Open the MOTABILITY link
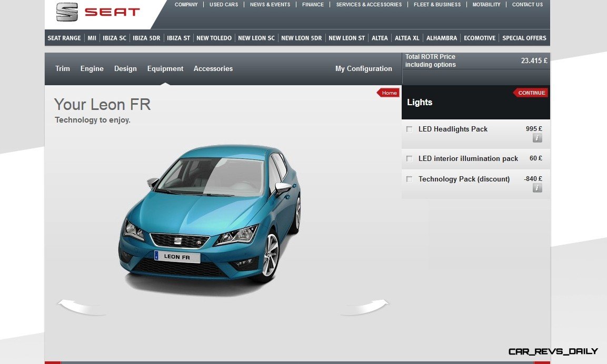The height and width of the screenshot is (364, 607). point(486,5)
